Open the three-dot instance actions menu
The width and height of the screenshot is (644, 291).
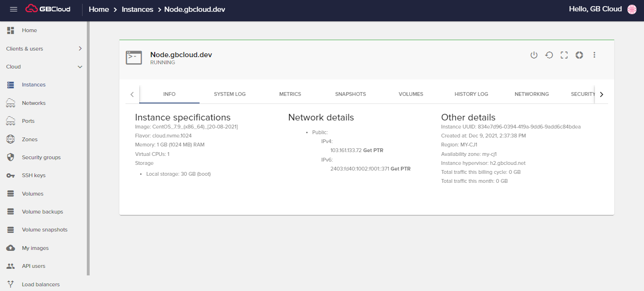coord(594,55)
